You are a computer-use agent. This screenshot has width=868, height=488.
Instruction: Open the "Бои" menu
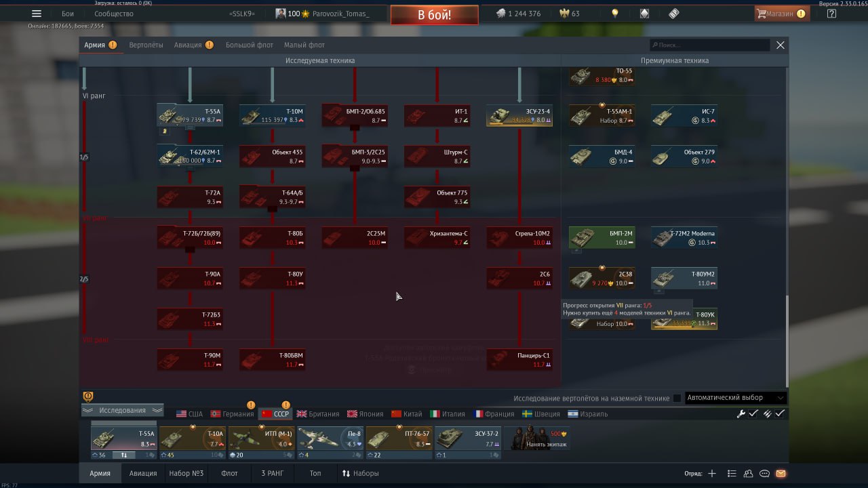68,14
